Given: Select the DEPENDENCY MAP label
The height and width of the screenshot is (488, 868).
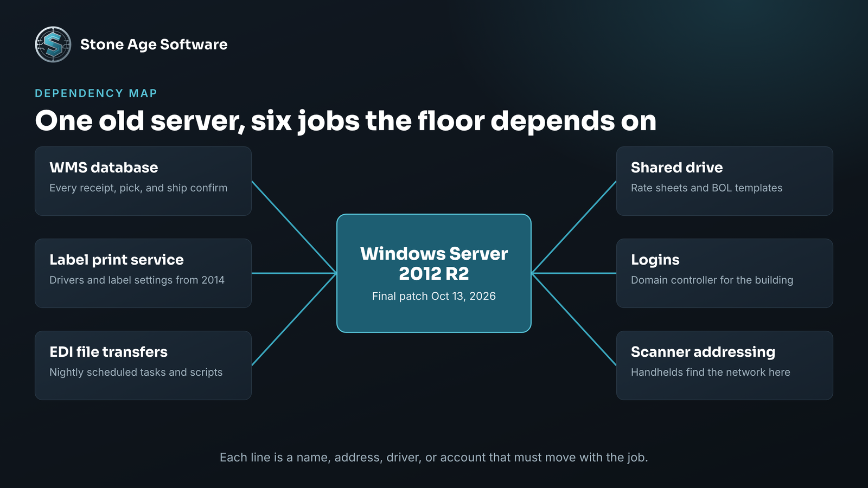Looking at the screenshot, I should pyautogui.click(x=96, y=93).
